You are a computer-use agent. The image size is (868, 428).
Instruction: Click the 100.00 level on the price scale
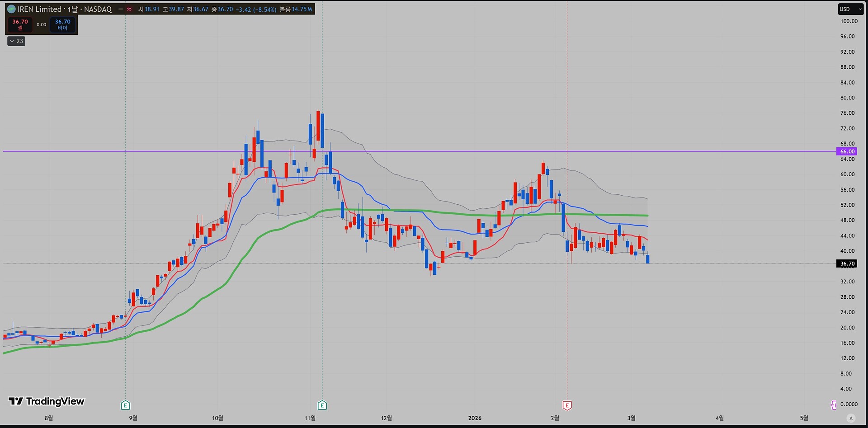(x=849, y=21)
